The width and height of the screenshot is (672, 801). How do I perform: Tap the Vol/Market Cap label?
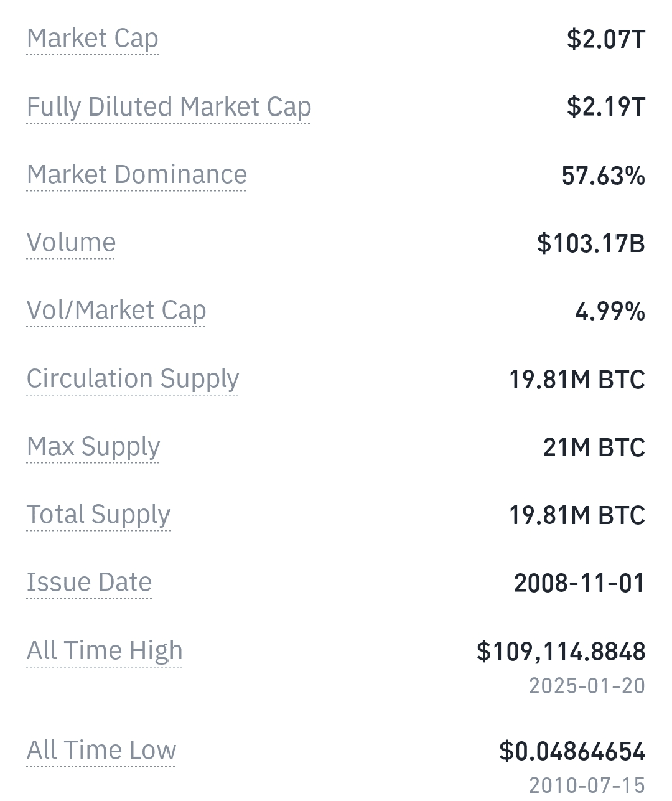(x=116, y=310)
